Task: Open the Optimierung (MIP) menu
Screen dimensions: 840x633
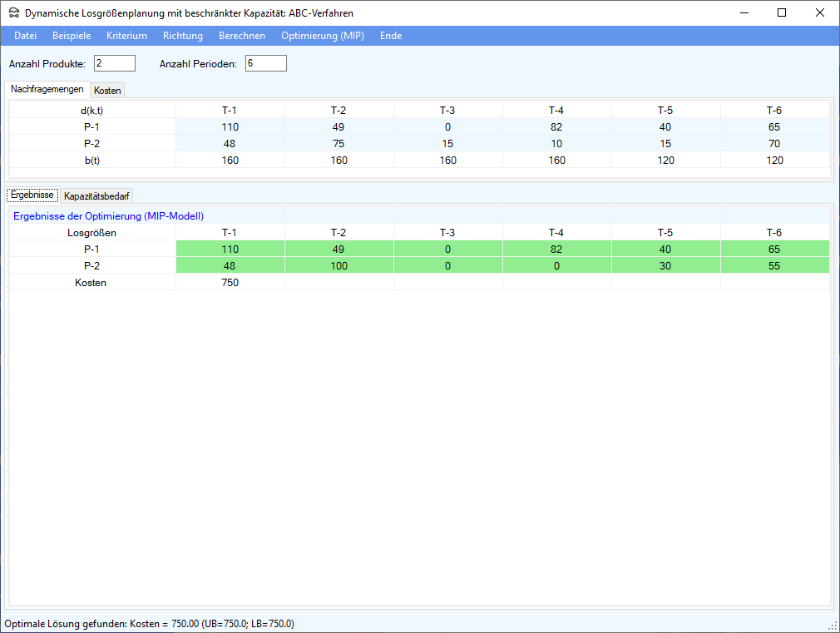Action: (323, 36)
